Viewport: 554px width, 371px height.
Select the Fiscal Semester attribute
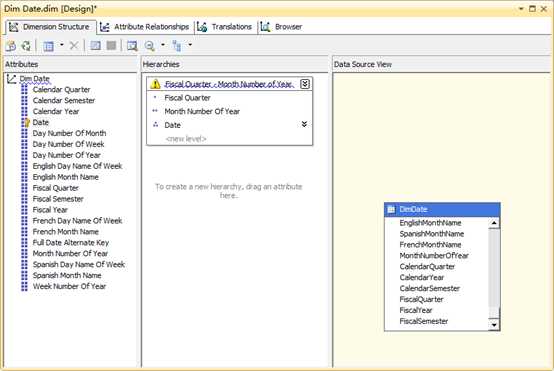58,199
